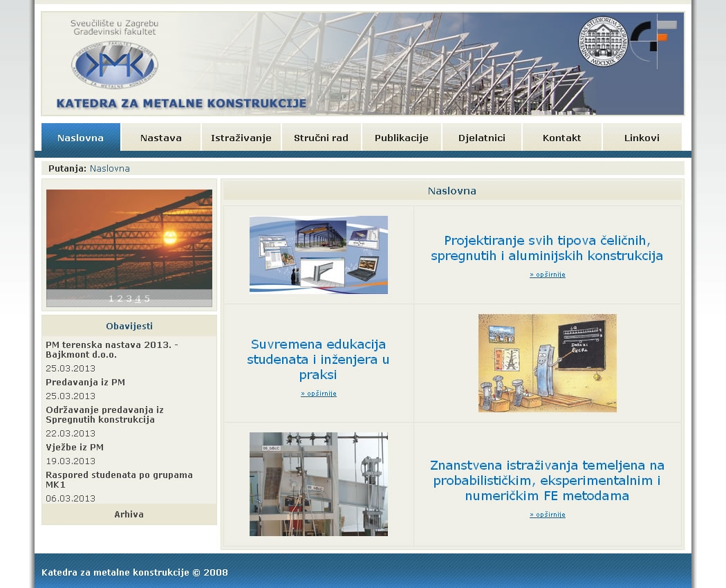
Task: Click opširnije under Suvremena edukacija
Action: [318, 394]
